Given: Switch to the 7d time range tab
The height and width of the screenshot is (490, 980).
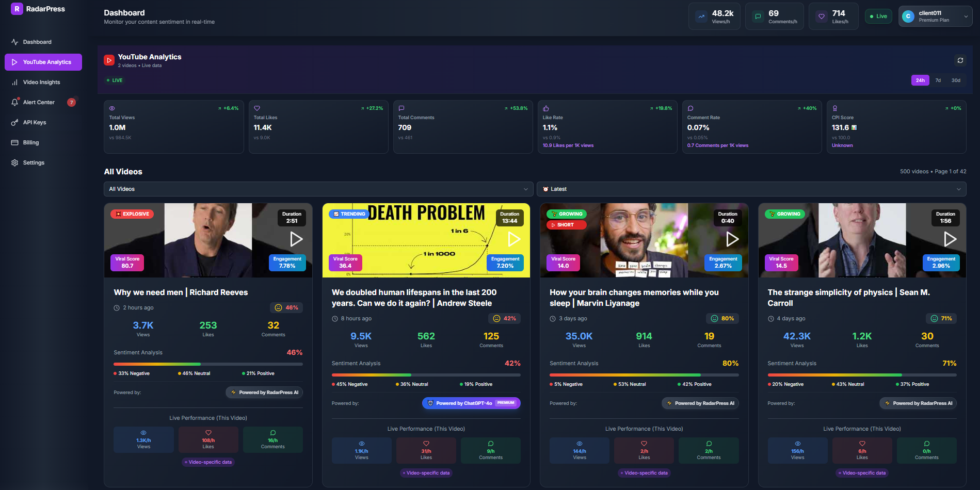Looking at the screenshot, I should pyautogui.click(x=938, y=80).
